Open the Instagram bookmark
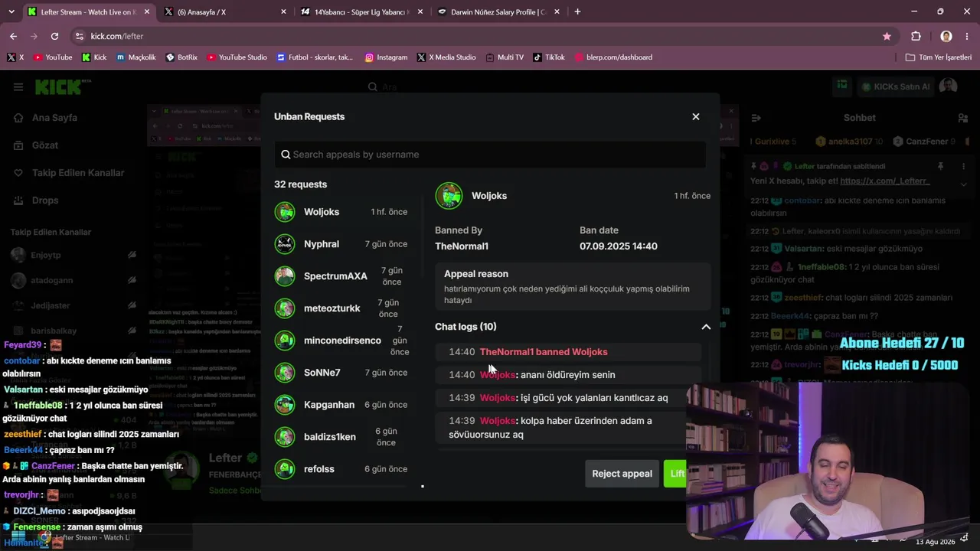This screenshot has height=551, width=980. (386, 57)
